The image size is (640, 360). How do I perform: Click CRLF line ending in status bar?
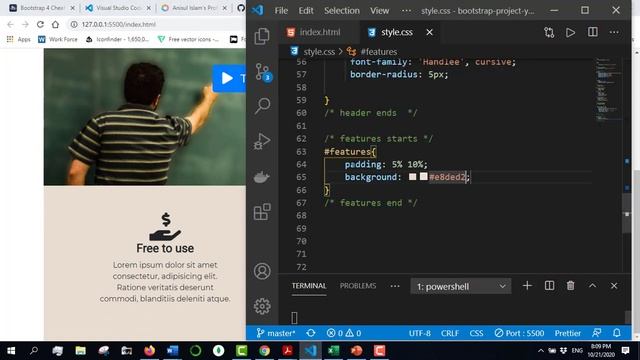[450, 333]
